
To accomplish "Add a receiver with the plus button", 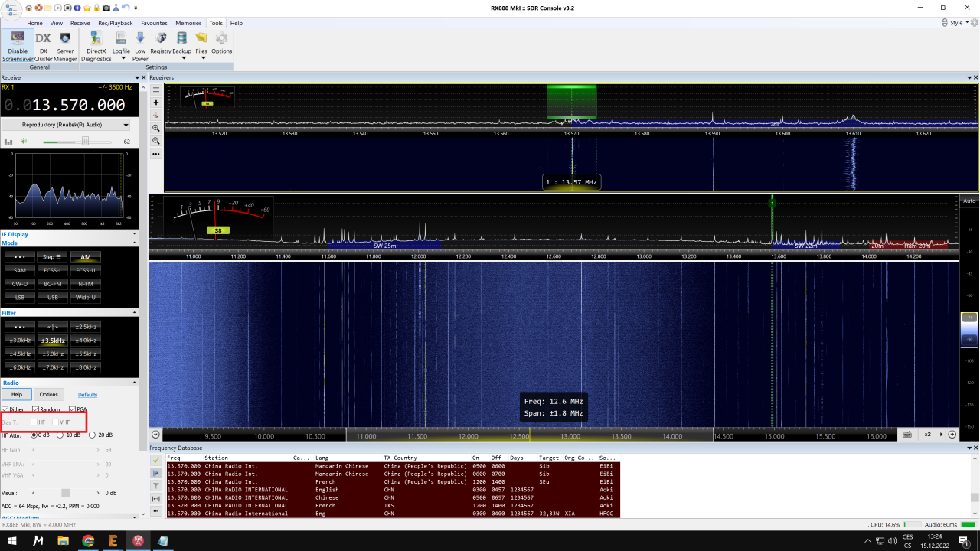I will [x=156, y=103].
